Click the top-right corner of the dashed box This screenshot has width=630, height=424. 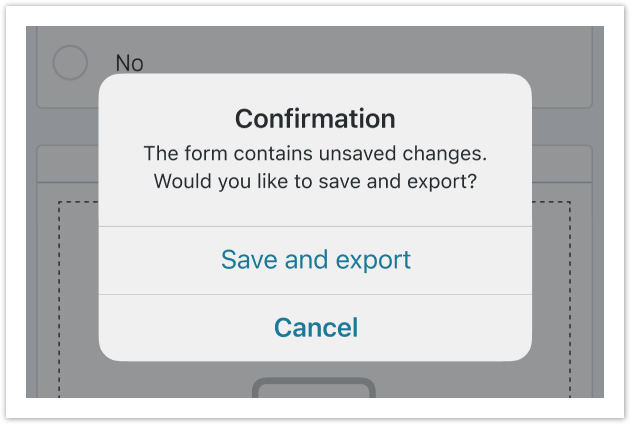(569, 203)
